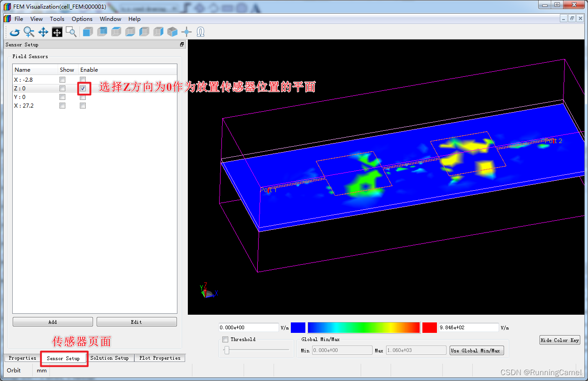Click the Port 2 label in viewport
The image size is (588, 381).
pos(554,141)
